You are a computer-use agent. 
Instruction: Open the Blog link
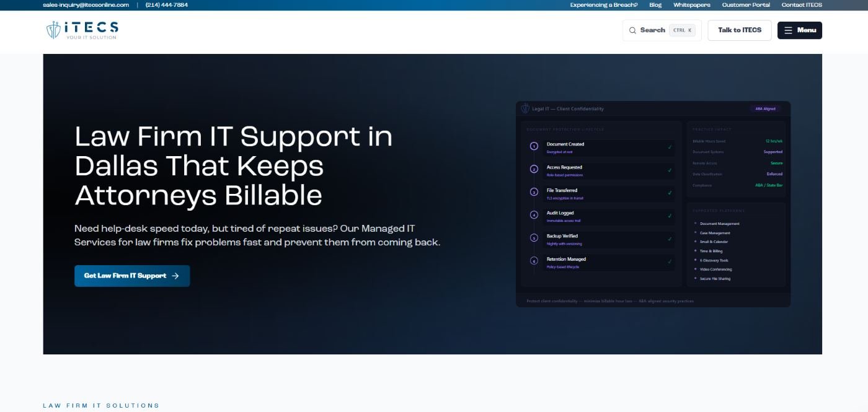[x=655, y=5]
